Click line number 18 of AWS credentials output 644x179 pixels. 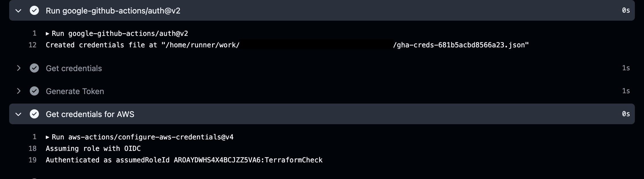[x=32, y=149]
